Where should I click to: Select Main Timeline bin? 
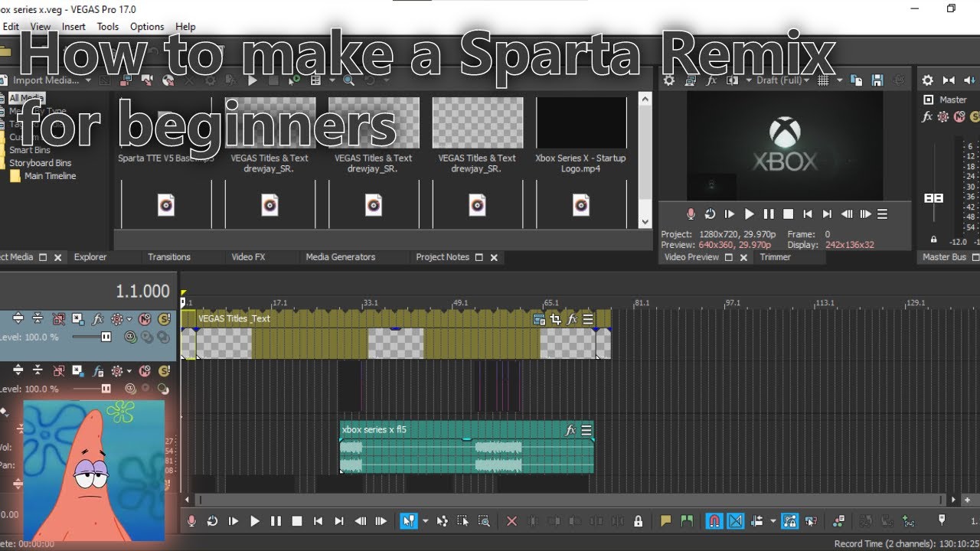pyautogui.click(x=50, y=176)
